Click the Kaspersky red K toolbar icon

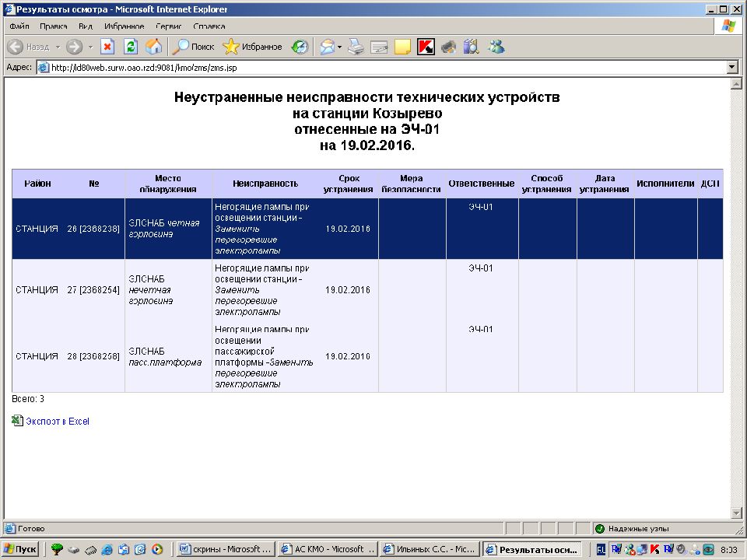[x=426, y=47]
